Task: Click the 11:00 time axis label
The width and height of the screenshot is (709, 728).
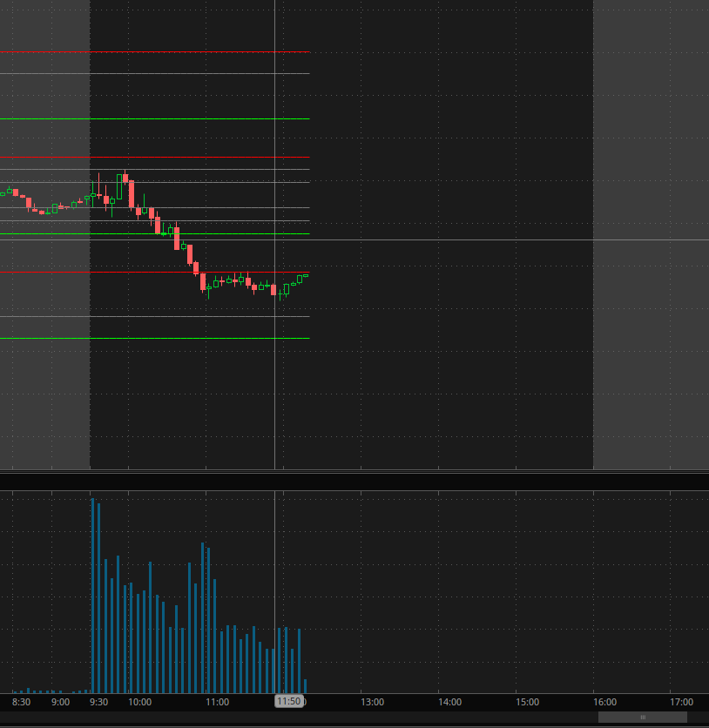Action: pyautogui.click(x=217, y=702)
